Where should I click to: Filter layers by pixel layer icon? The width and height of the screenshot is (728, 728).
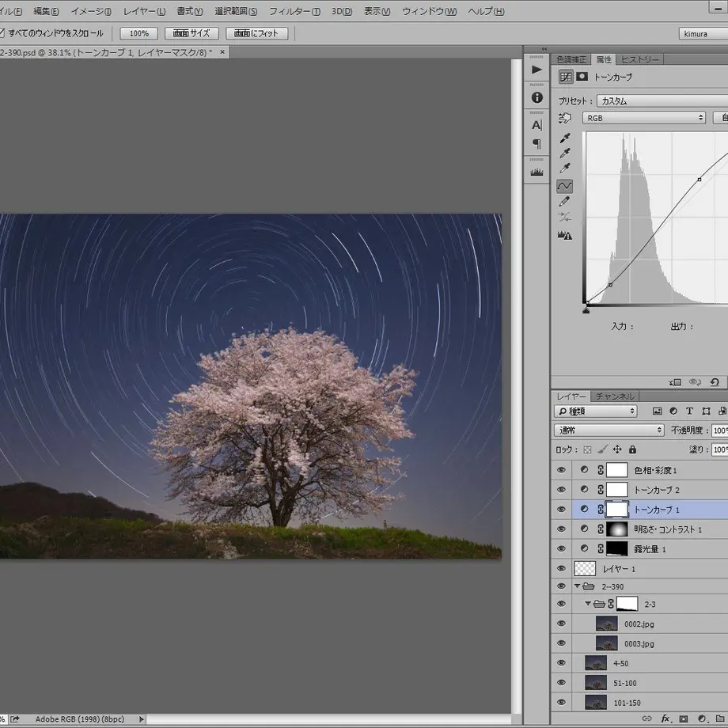(x=657, y=411)
